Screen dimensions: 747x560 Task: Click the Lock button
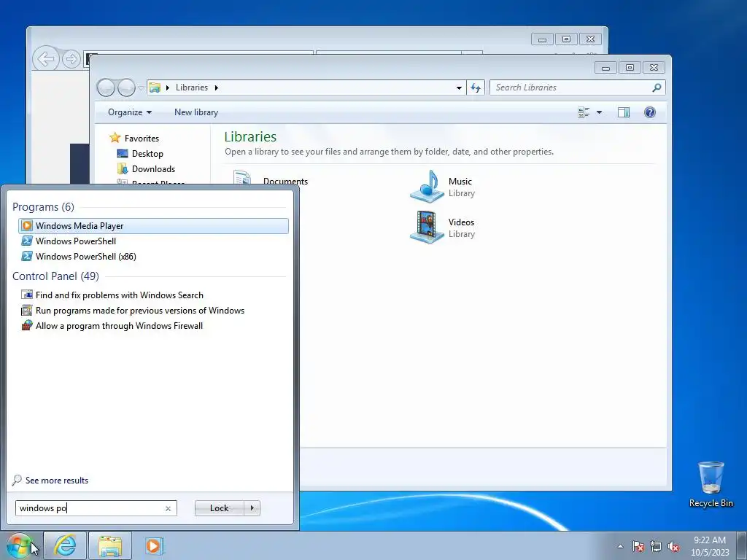219,508
